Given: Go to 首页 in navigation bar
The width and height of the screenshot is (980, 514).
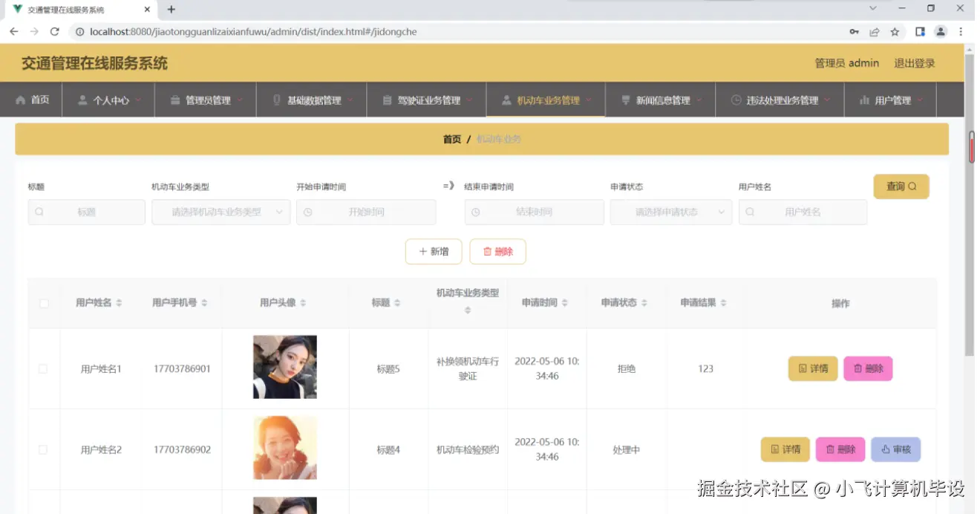Looking at the screenshot, I should coord(33,100).
